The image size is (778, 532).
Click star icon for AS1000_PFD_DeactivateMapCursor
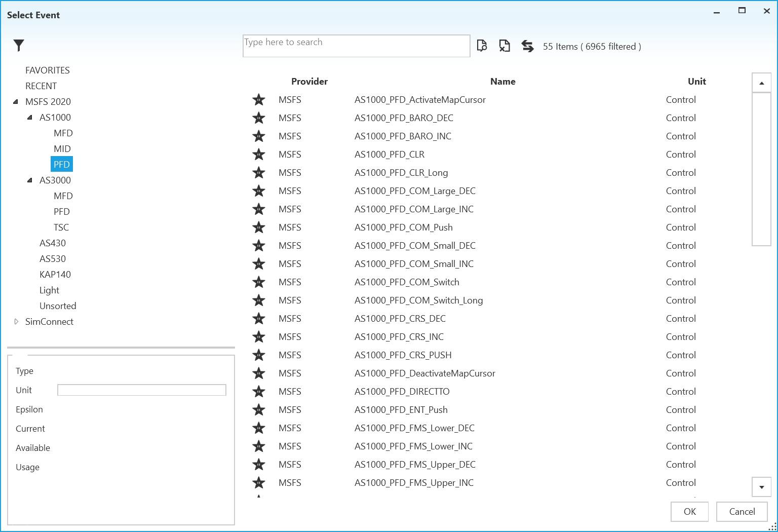[259, 373]
